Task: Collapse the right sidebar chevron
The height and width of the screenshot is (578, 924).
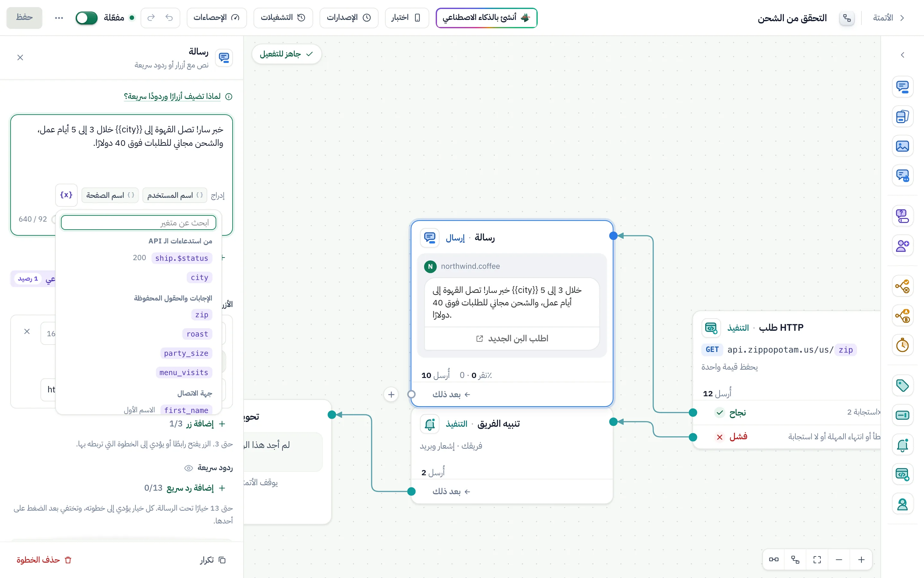Action: [x=903, y=55]
